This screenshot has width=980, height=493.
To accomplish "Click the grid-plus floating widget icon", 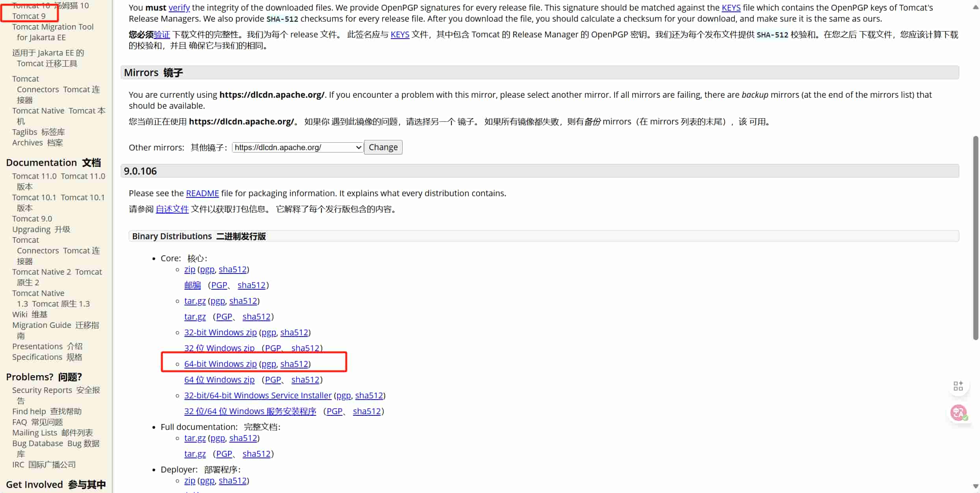I will click(x=958, y=386).
